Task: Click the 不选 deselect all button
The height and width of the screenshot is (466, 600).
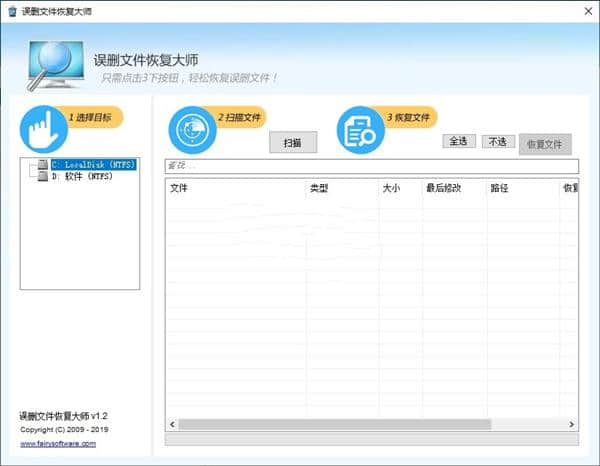Action: pyautogui.click(x=497, y=141)
